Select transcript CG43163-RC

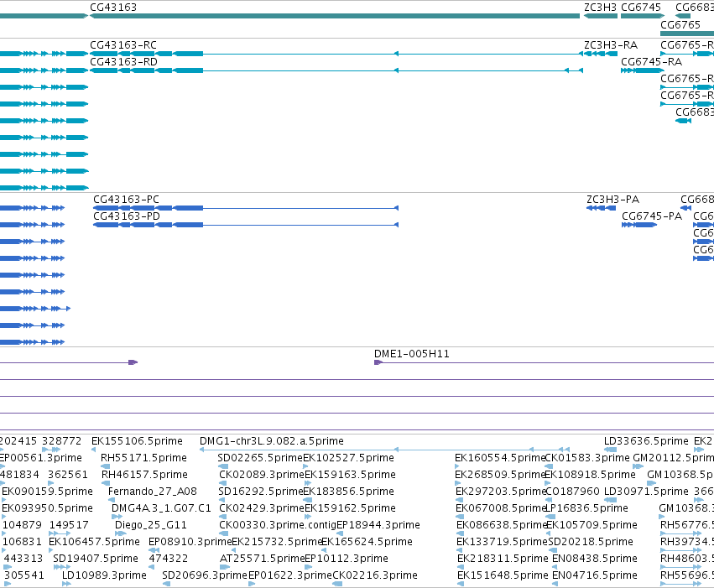coord(123,45)
